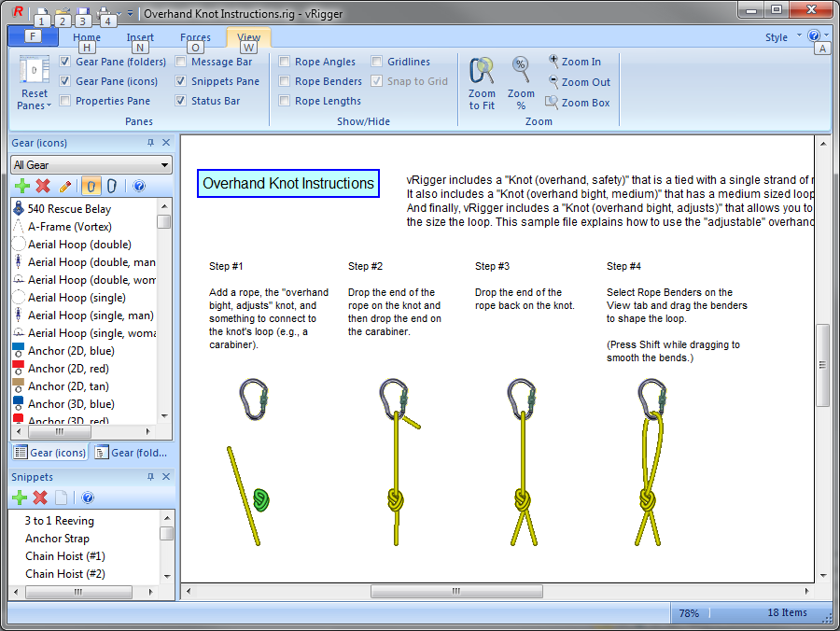Open help icon in Snippets pane

(88, 498)
